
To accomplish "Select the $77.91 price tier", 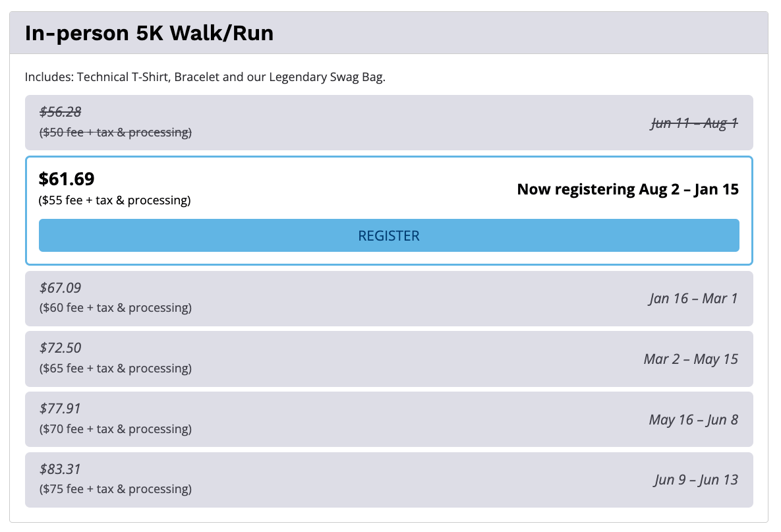I will coord(61,409).
